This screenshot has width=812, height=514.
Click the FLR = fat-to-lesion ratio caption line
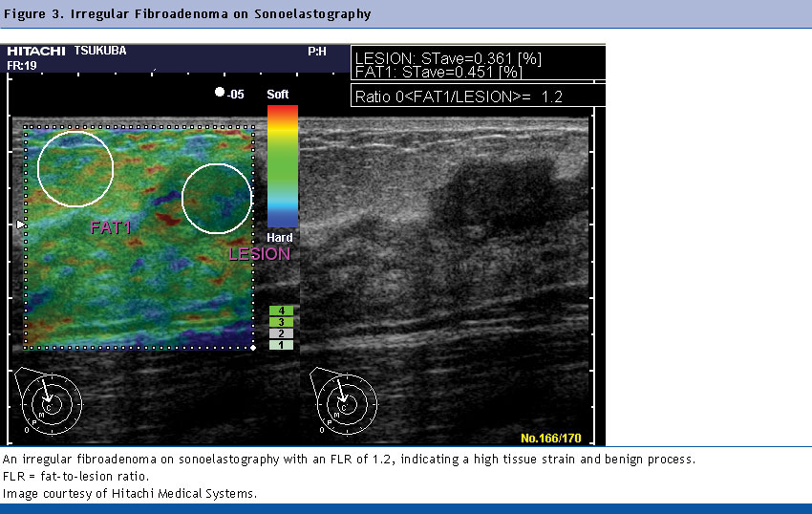tap(75, 476)
